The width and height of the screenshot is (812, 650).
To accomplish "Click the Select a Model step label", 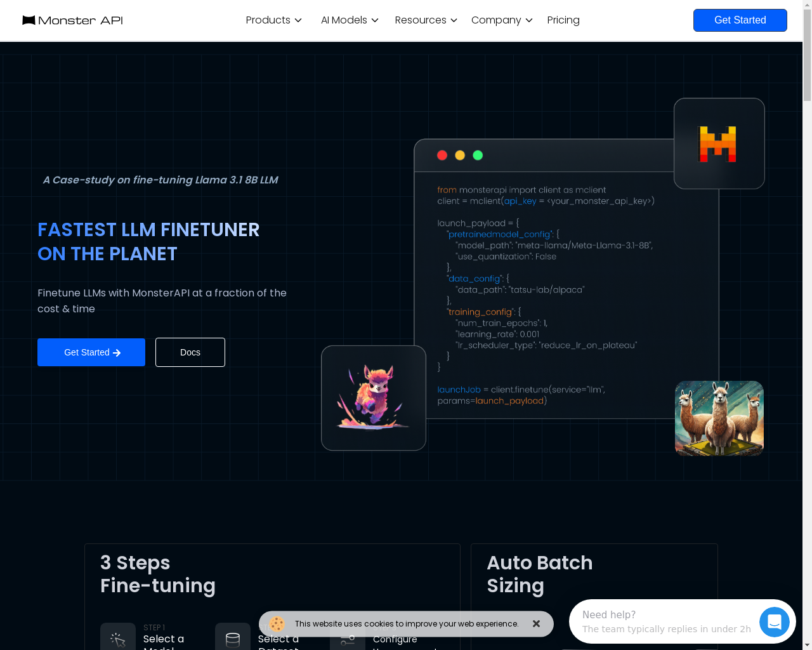I will pyautogui.click(x=164, y=643).
